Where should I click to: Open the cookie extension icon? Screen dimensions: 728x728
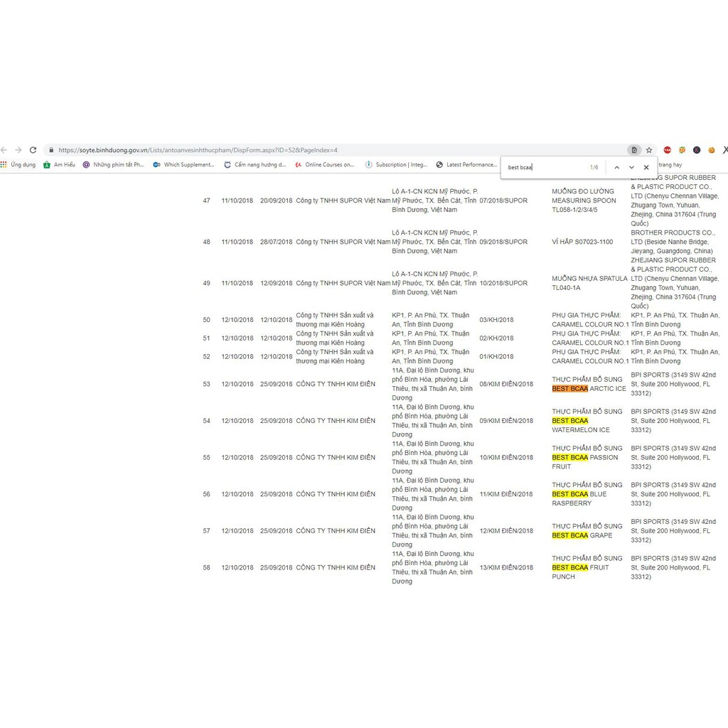(x=711, y=150)
